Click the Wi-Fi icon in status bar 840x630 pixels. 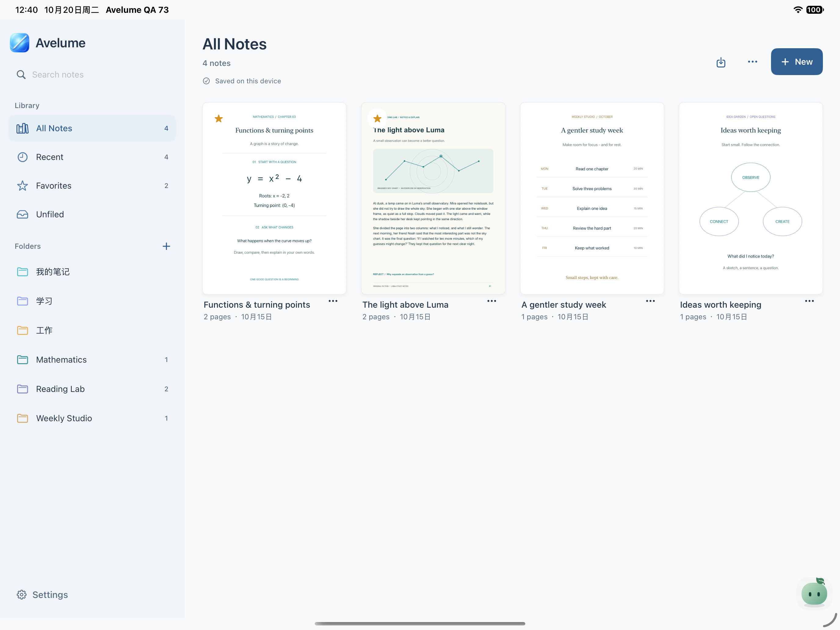pos(798,10)
